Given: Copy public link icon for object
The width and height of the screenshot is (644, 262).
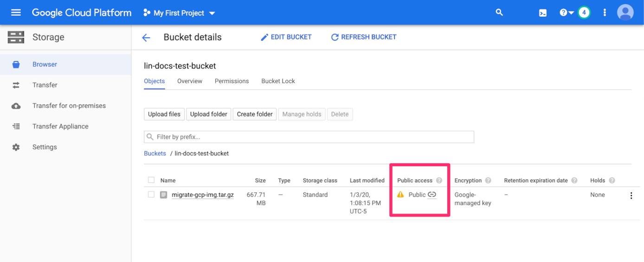Looking at the screenshot, I should (432, 195).
